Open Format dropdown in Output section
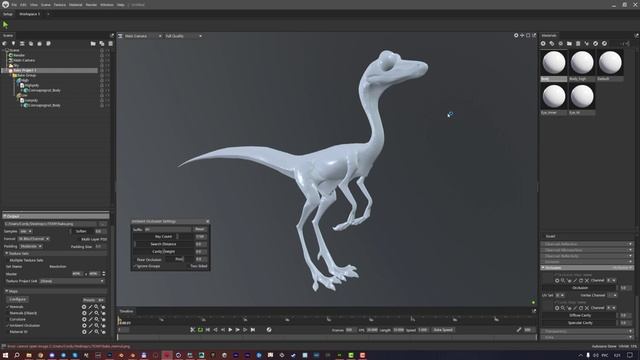The image size is (640, 360). [x=33, y=239]
